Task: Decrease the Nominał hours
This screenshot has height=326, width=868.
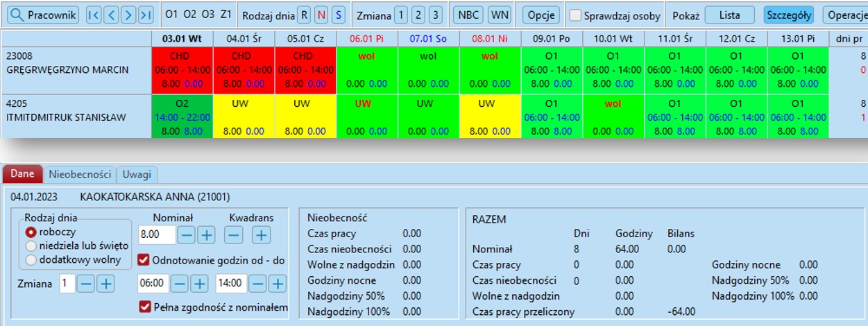Action: [x=187, y=235]
